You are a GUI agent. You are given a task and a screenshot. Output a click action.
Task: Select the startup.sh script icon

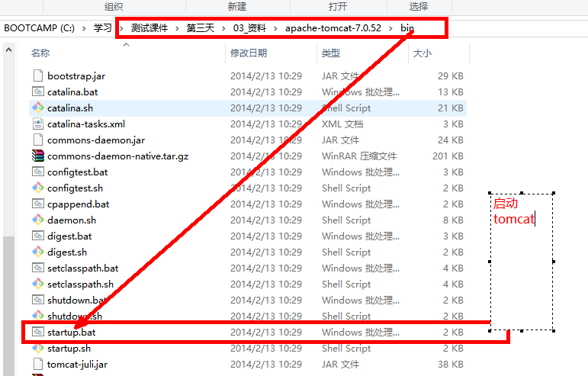tap(38, 349)
